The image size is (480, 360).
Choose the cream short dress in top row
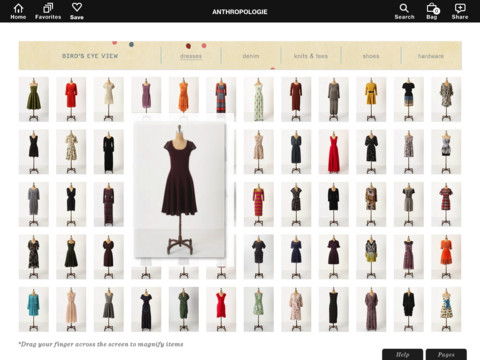[109, 99]
